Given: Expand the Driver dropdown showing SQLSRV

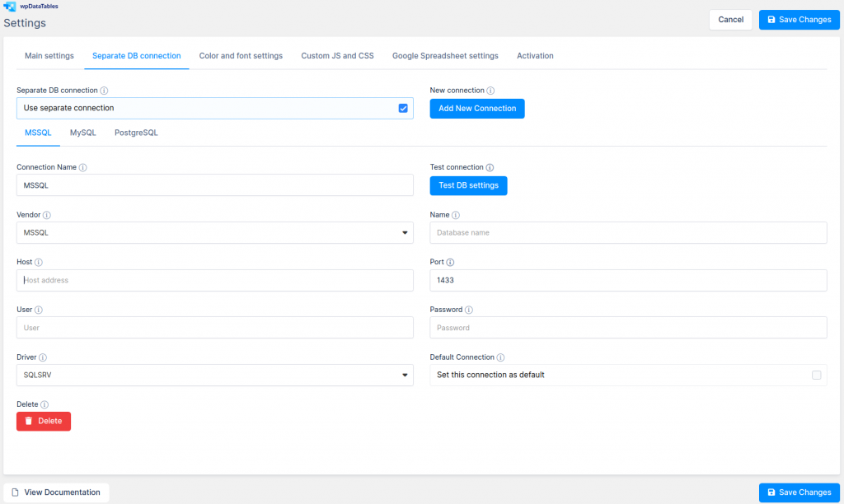Looking at the screenshot, I should [x=214, y=376].
